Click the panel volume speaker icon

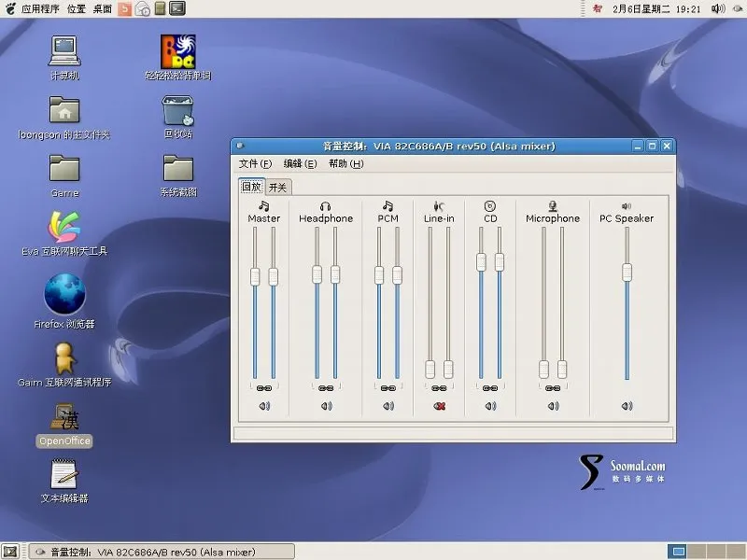(718, 8)
